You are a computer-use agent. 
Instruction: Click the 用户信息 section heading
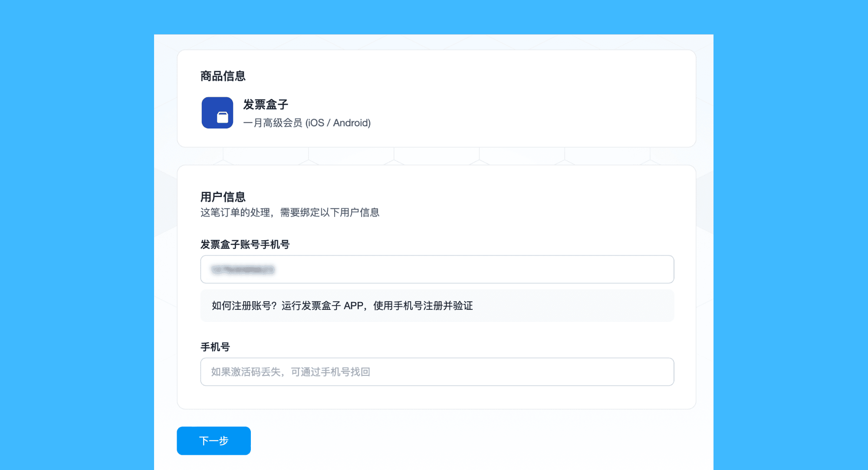click(223, 197)
